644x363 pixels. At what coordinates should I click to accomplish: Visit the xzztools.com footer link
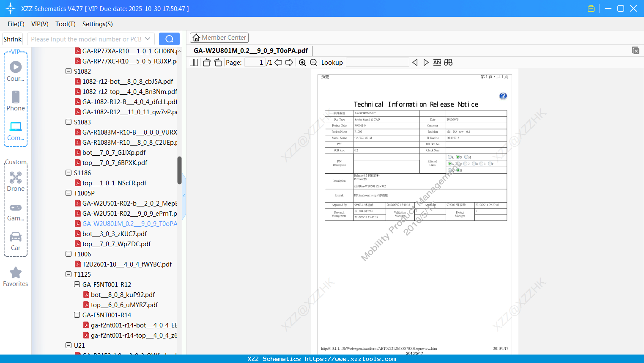point(350,359)
